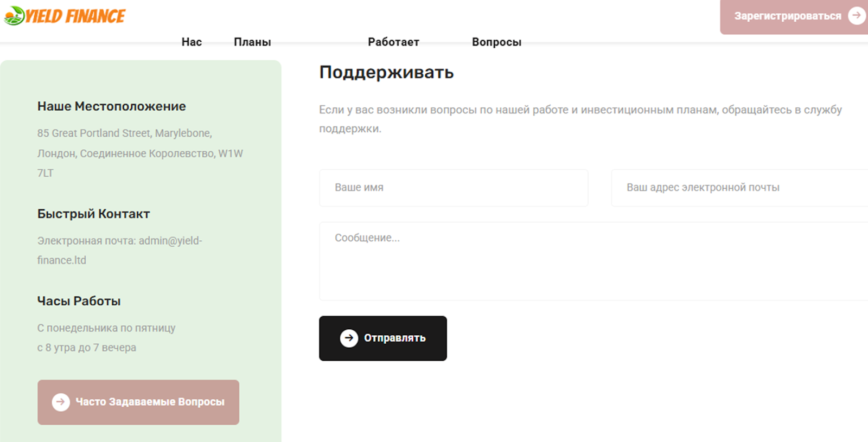Open Часто Задаваемые Вопросы button label
This screenshot has height=442, width=868.
pos(150,402)
